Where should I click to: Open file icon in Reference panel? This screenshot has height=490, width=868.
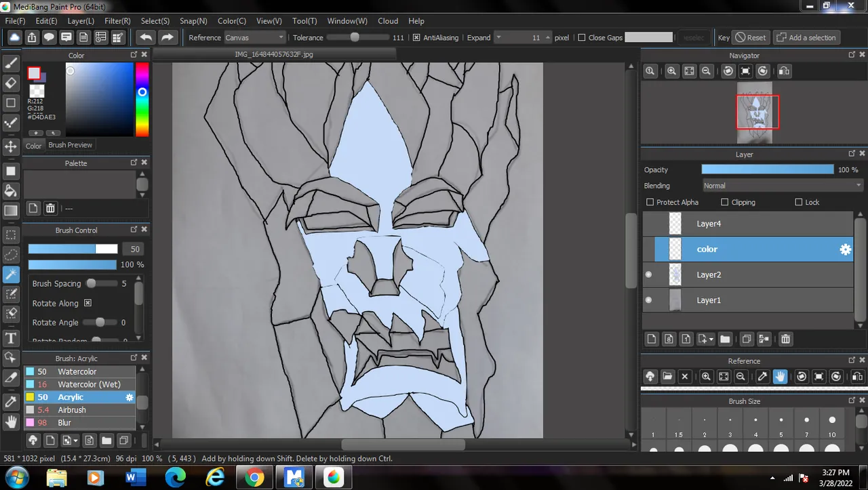667,377
